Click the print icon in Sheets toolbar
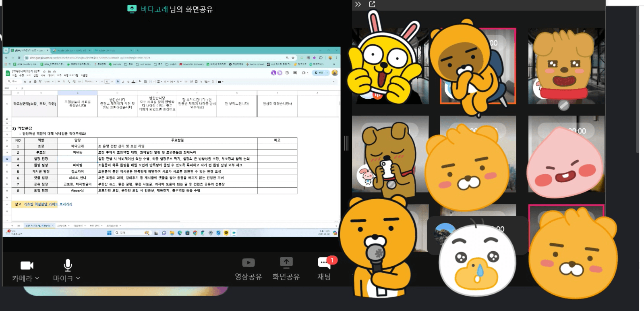Screen dimensions: 644x311 click(x=35, y=81)
